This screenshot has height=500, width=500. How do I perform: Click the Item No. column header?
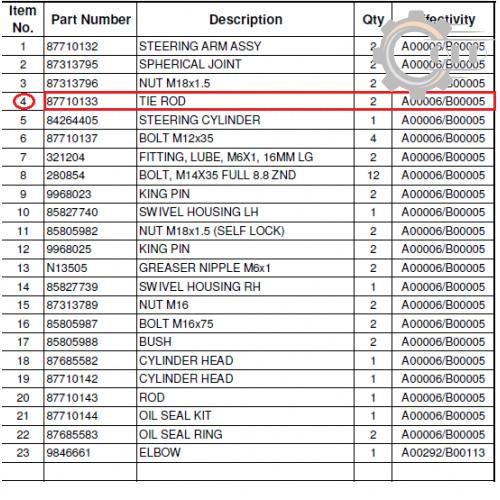23,19
